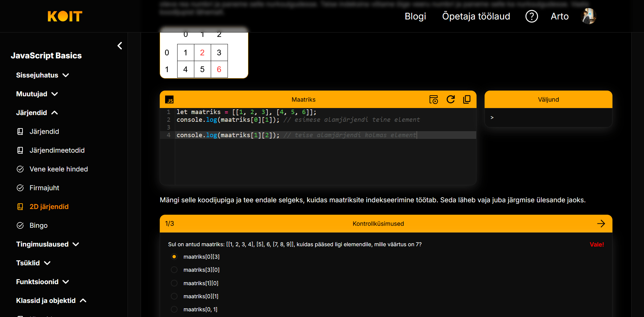Go to next control question arrow

coord(601,224)
